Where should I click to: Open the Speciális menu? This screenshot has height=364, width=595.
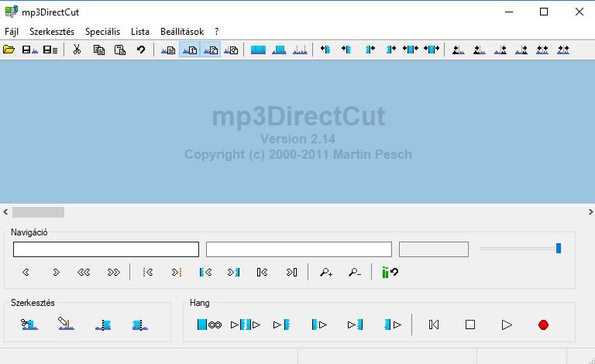tap(102, 32)
